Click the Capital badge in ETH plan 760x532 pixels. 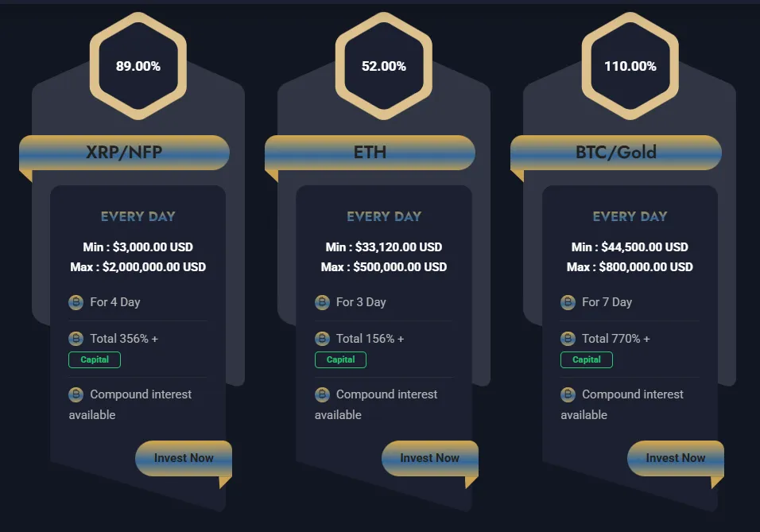tap(340, 360)
